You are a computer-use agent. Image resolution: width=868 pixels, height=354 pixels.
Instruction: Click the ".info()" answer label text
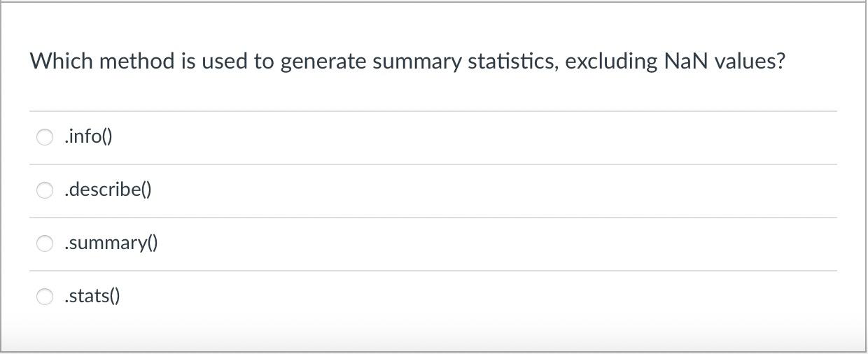pyautogui.click(x=87, y=136)
